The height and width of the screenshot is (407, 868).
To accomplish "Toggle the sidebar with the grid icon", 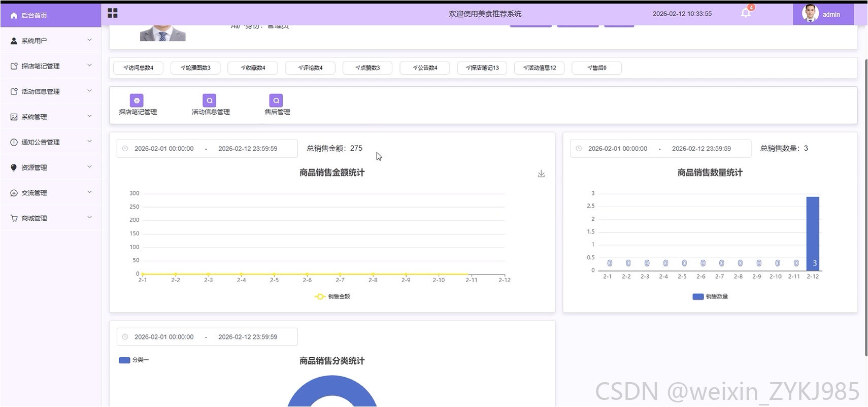I will [x=113, y=13].
